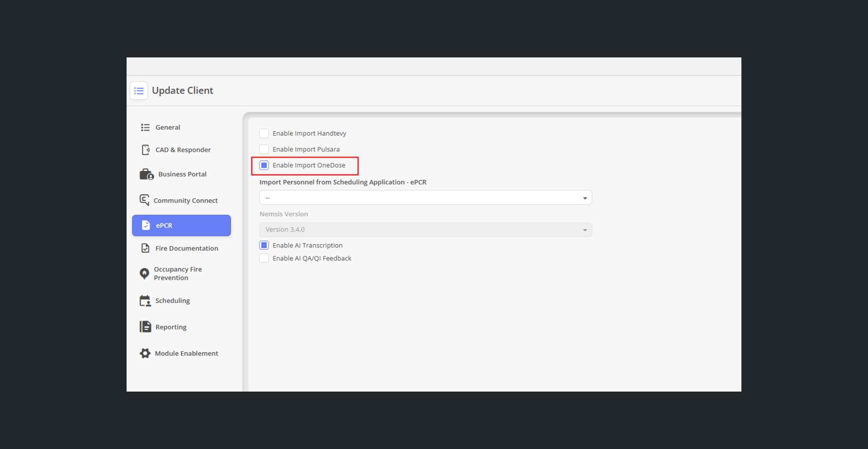Click the Scheduling calendar icon
Screen dimensions: 868x449
point(145,301)
